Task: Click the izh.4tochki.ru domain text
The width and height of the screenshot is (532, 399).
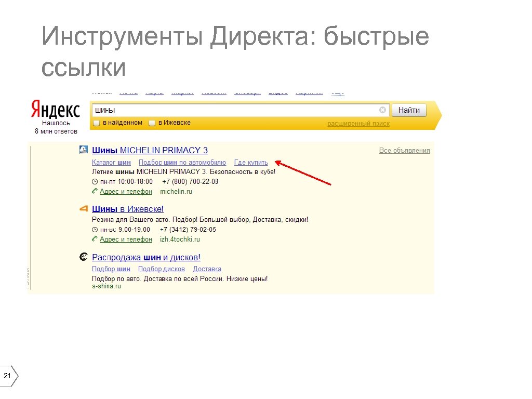Action: pos(180,239)
